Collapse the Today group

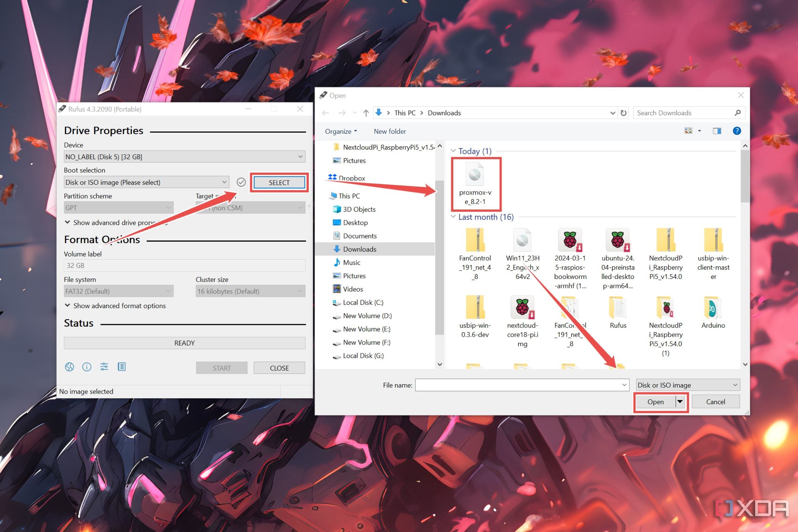click(453, 151)
